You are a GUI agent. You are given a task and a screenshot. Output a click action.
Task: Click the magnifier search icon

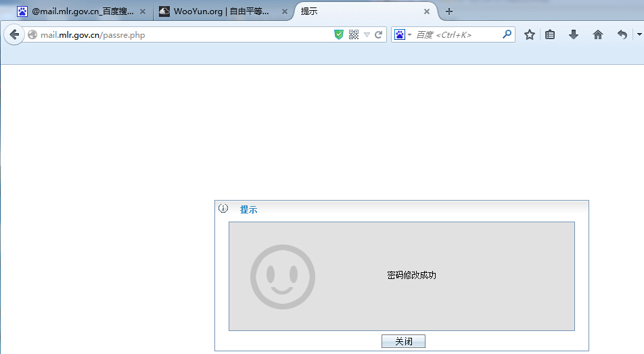507,34
